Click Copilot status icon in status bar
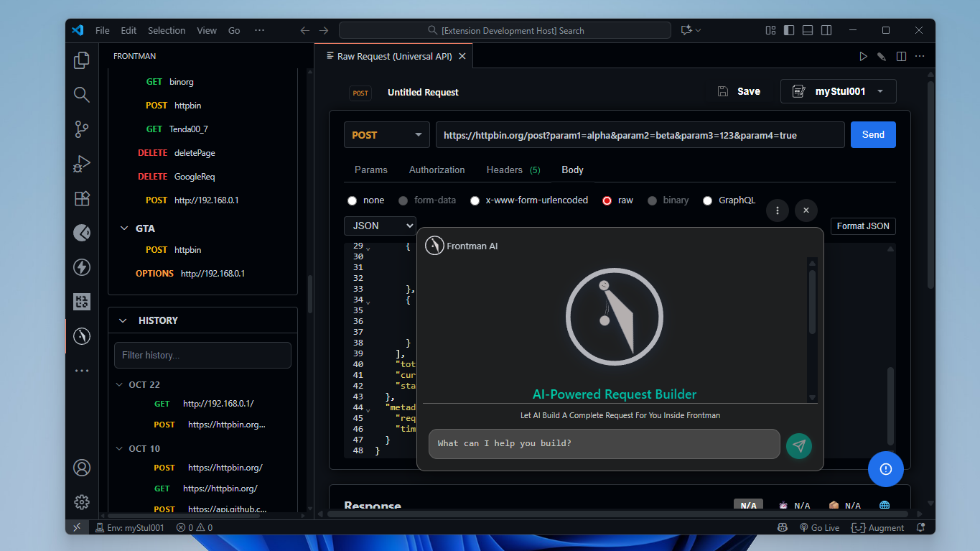The image size is (980, 551). [x=783, y=527]
